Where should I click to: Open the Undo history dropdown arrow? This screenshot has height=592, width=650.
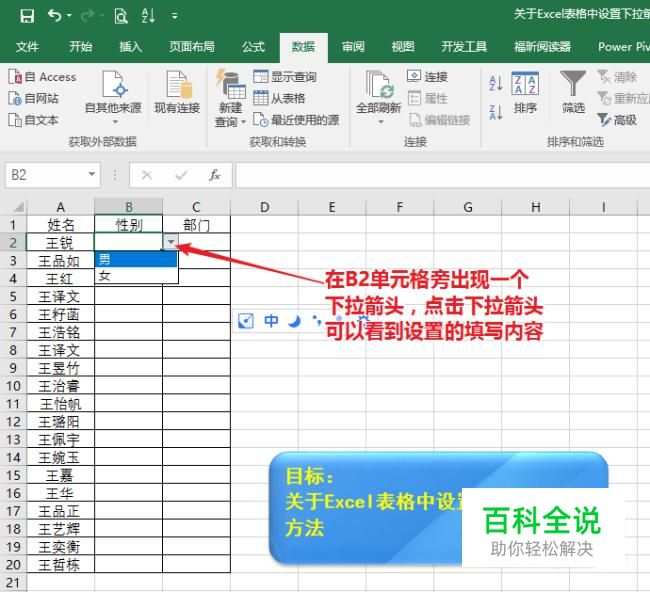pos(69,16)
